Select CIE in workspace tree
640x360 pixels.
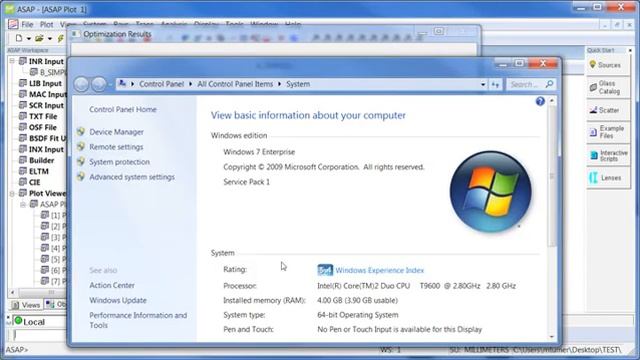pyautogui.click(x=35, y=182)
